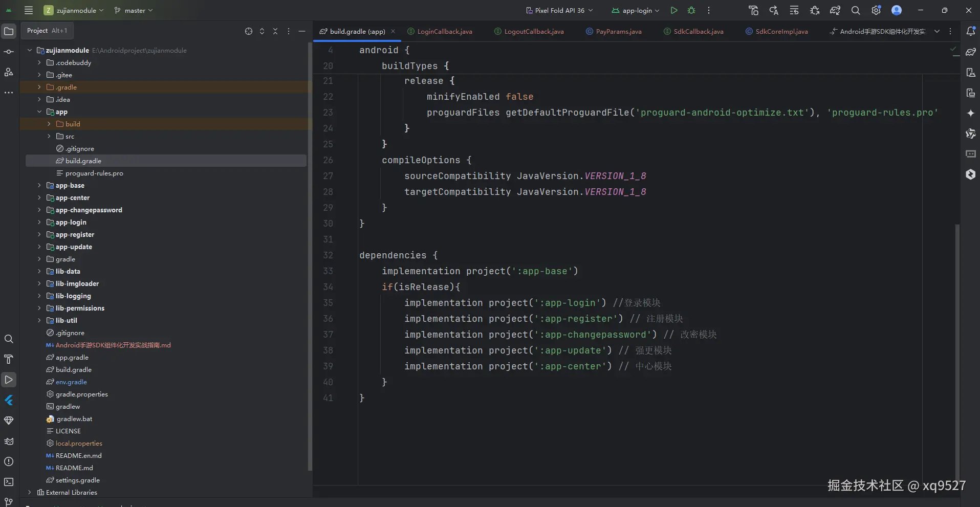Image resolution: width=980 pixels, height=507 pixels.
Task: Open the Terminal tool window
Action: [9, 482]
